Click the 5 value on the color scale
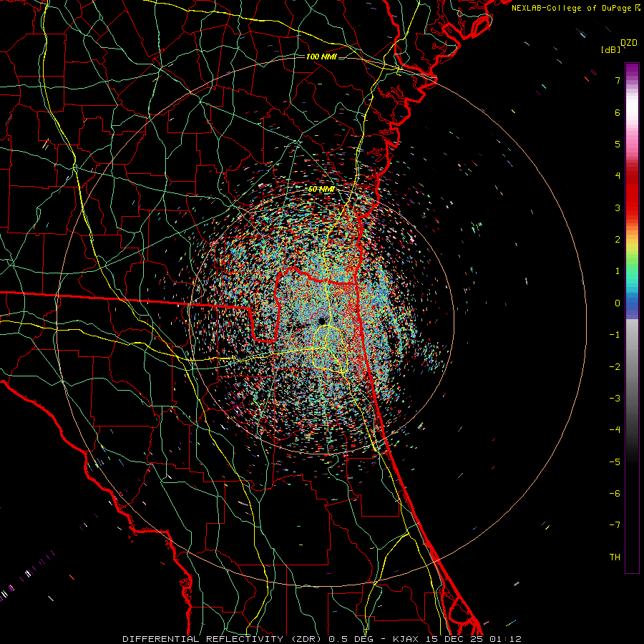The width and height of the screenshot is (644, 644). click(x=618, y=144)
